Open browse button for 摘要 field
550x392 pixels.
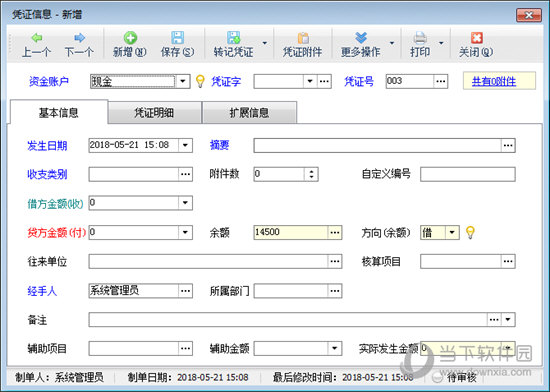pyautogui.click(x=508, y=145)
